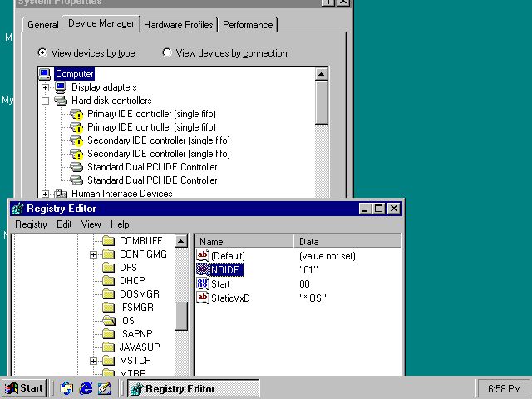The image size is (532, 399).
Task: Open the Edit menu in Registry Editor
Action: [64, 224]
